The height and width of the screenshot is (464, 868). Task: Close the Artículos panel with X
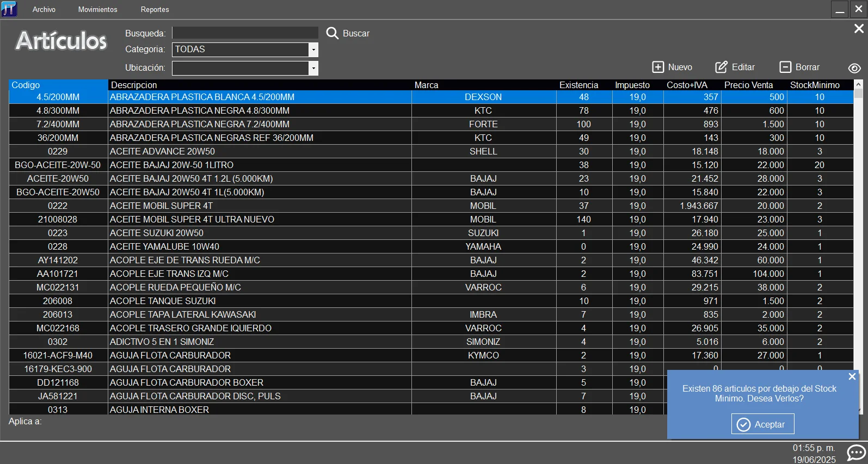(x=859, y=28)
